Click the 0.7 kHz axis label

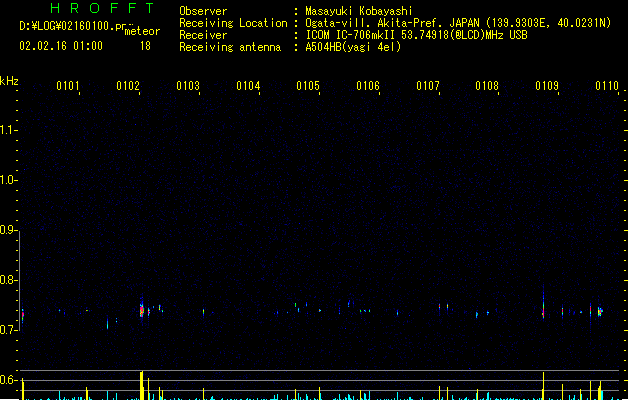[x=8, y=330]
